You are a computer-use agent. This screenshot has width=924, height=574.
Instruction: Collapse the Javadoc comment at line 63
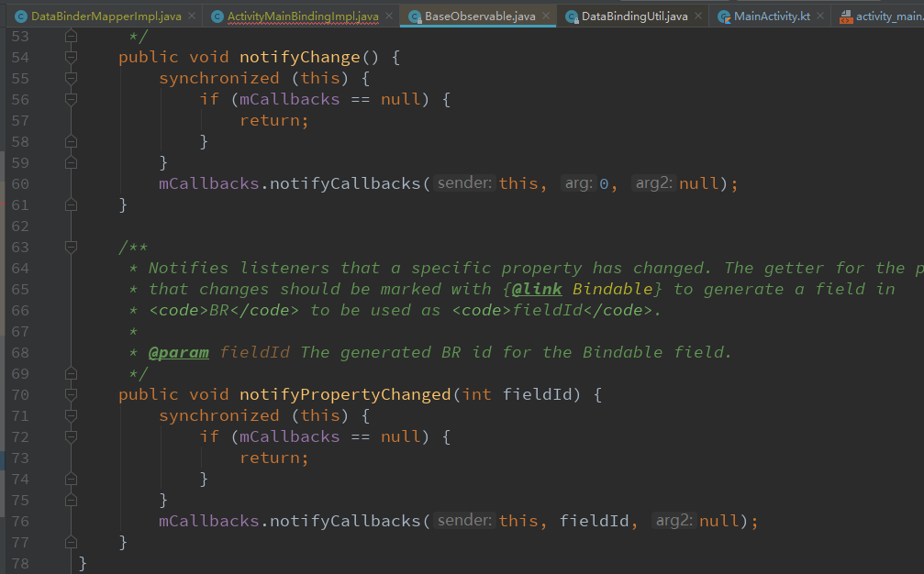(x=71, y=248)
